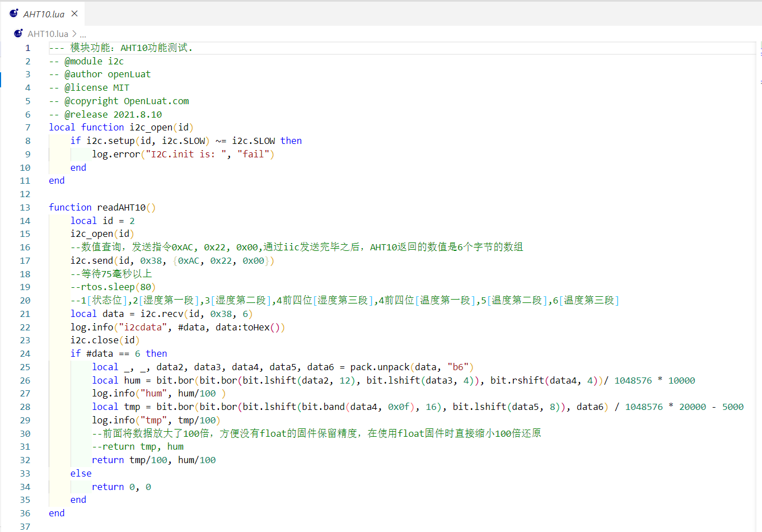Click 'i2c.recv' on line 21

162,314
